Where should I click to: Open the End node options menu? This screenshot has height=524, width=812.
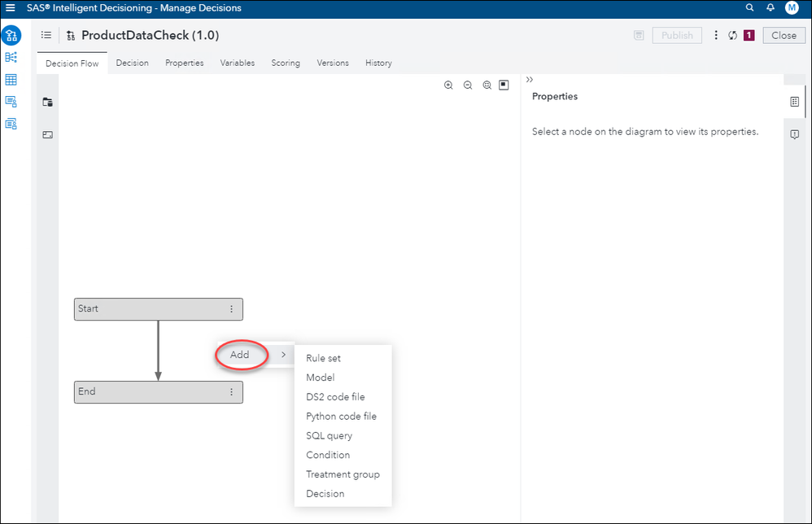[232, 392]
